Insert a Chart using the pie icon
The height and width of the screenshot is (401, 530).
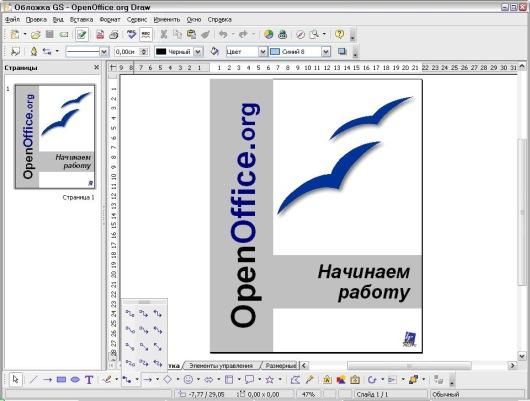[268, 34]
